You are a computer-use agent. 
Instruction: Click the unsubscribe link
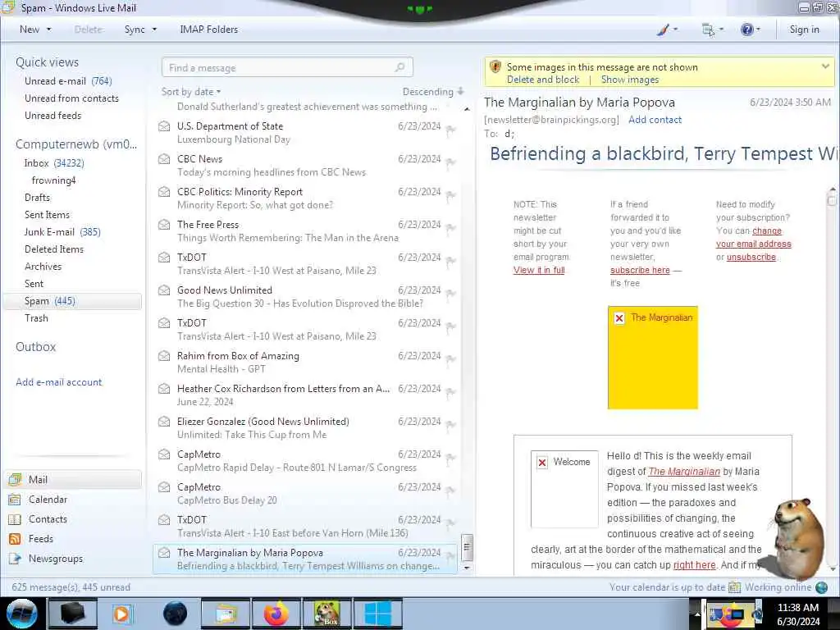coord(751,257)
